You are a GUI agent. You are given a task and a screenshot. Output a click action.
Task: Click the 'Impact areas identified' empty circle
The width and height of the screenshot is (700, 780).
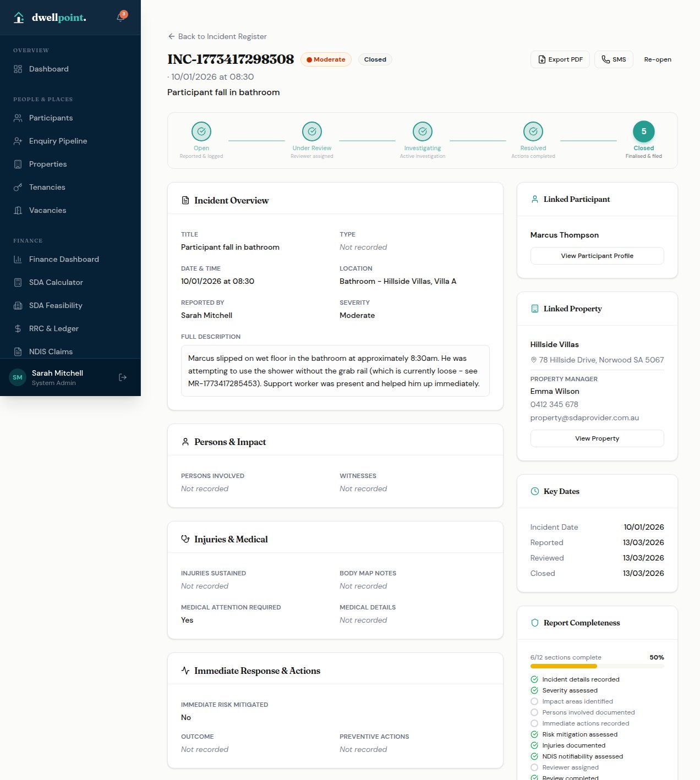click(x=534, y=701)
